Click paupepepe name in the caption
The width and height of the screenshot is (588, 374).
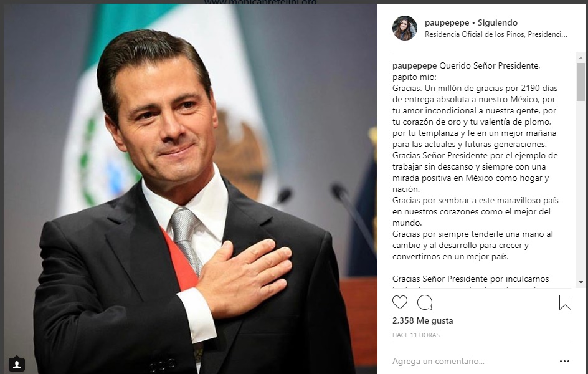[414, 66]
